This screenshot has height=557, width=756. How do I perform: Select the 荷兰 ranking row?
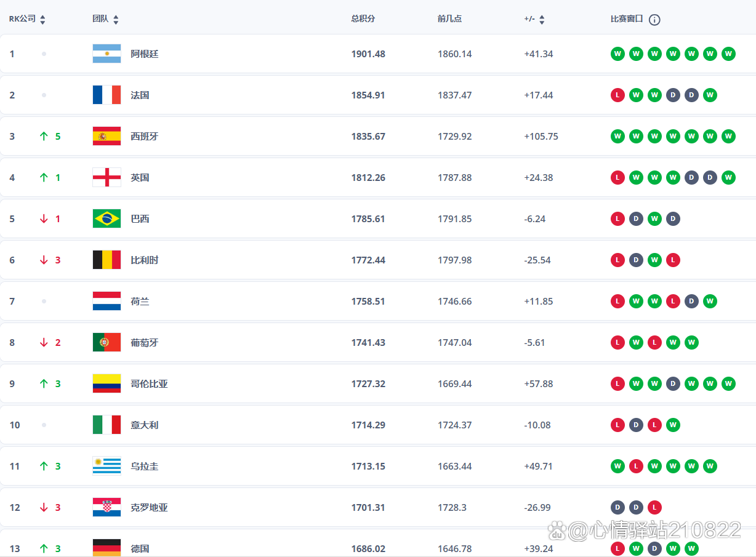[x=378, y=301]
